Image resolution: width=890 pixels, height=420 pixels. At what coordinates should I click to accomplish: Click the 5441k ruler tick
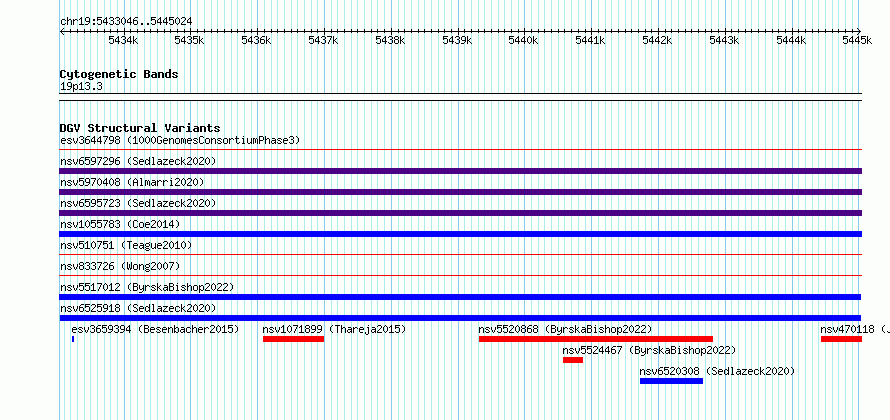pos(591,40)
